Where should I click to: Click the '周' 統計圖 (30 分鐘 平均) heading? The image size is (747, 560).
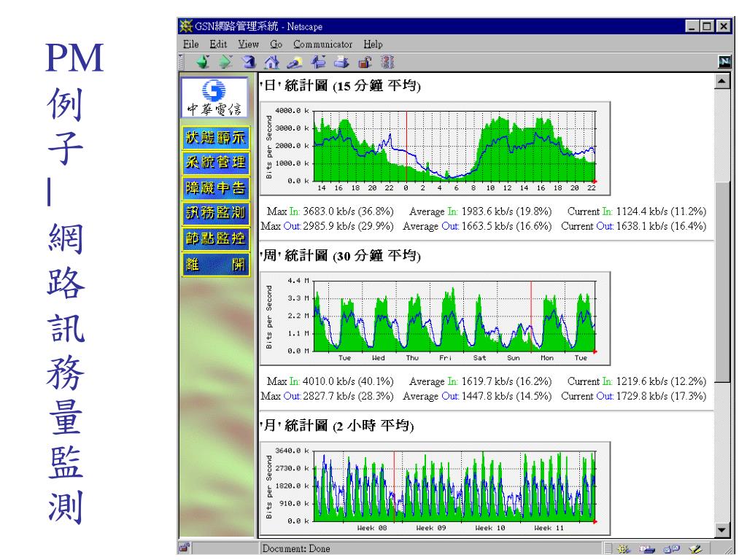point(340,256)
